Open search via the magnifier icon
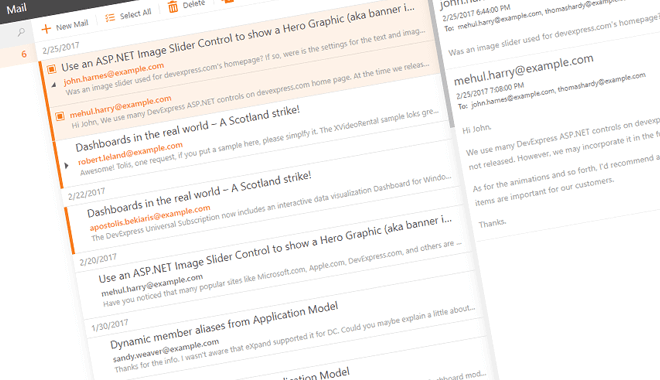This screenshot has width=660, height=380. tap(21, 32)
